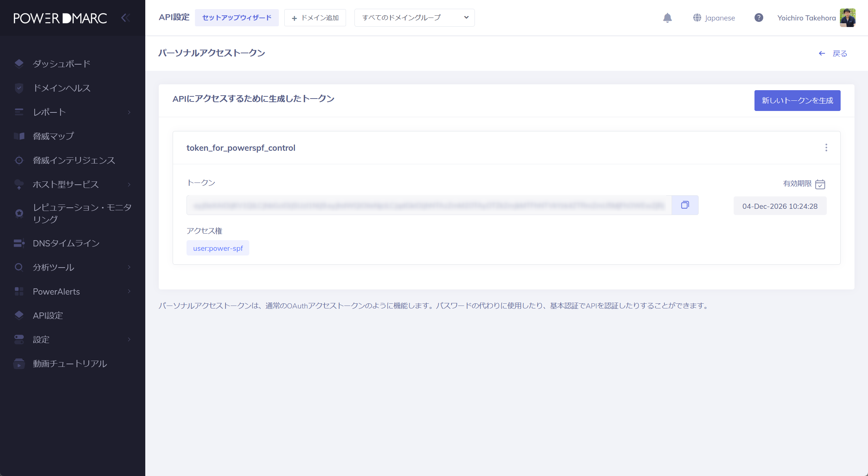Viewport: 868px width, 476px height.
Task: Go to DNSタイムライン in sidebar
Action: (66, 243)
